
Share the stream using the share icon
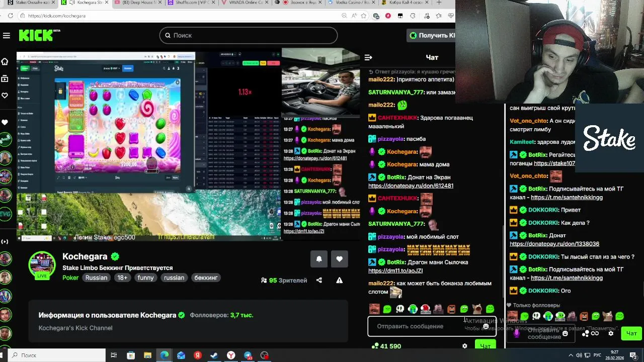[x=319, y=280]
